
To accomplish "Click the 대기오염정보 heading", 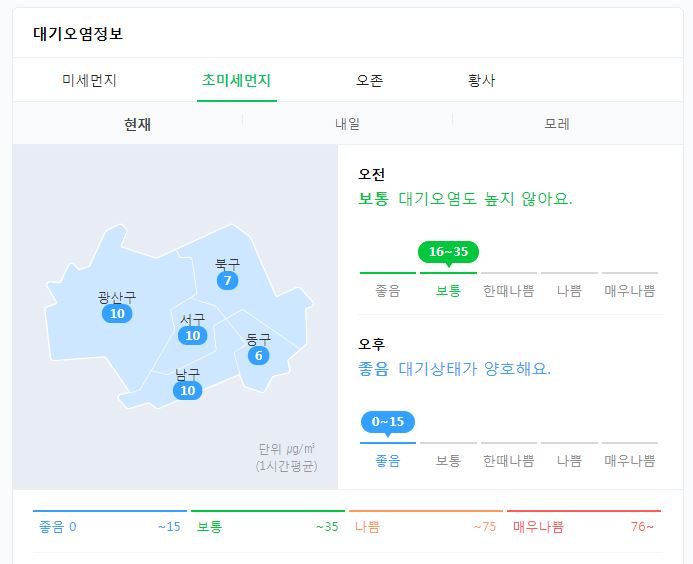I will 78,33.
